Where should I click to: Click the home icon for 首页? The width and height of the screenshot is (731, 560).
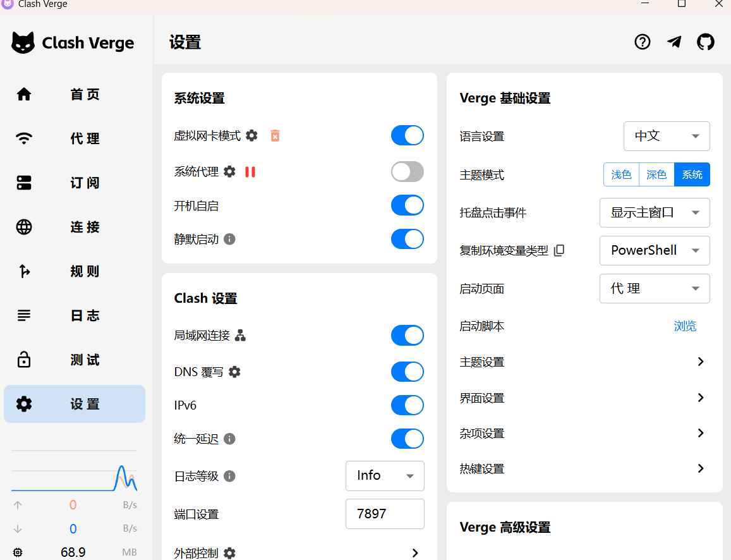coord(24,94)
